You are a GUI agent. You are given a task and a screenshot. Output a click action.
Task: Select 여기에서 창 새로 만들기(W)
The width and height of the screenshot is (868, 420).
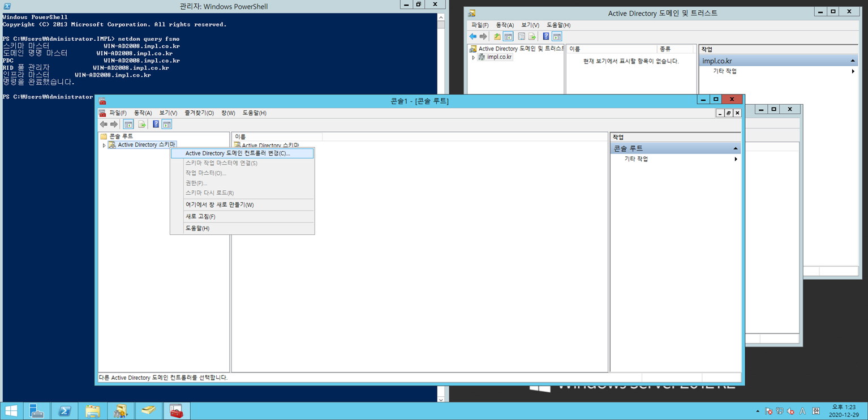pos(242,205)
